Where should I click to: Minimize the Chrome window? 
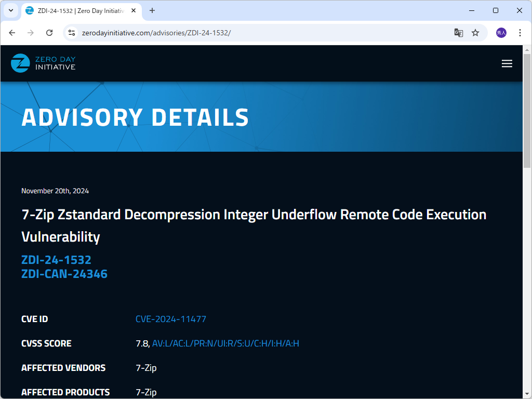(472, 10)
